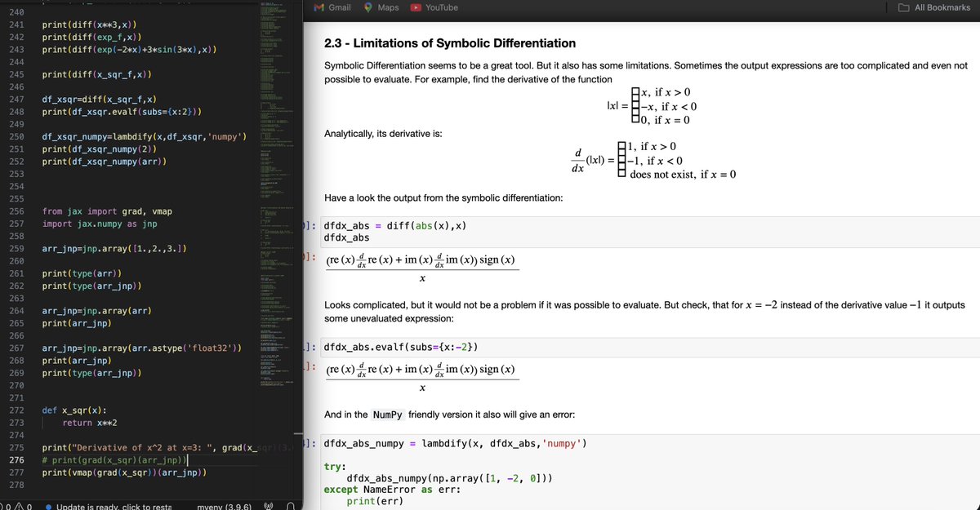
Task: Click the broadcast icon in editor status bar
Action: pos(266,506)
